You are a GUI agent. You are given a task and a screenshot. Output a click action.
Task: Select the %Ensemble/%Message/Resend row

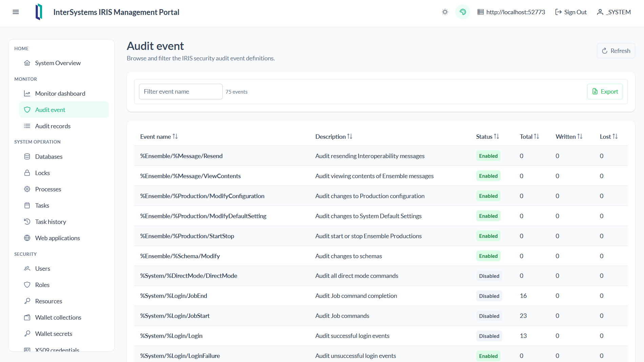381,156
